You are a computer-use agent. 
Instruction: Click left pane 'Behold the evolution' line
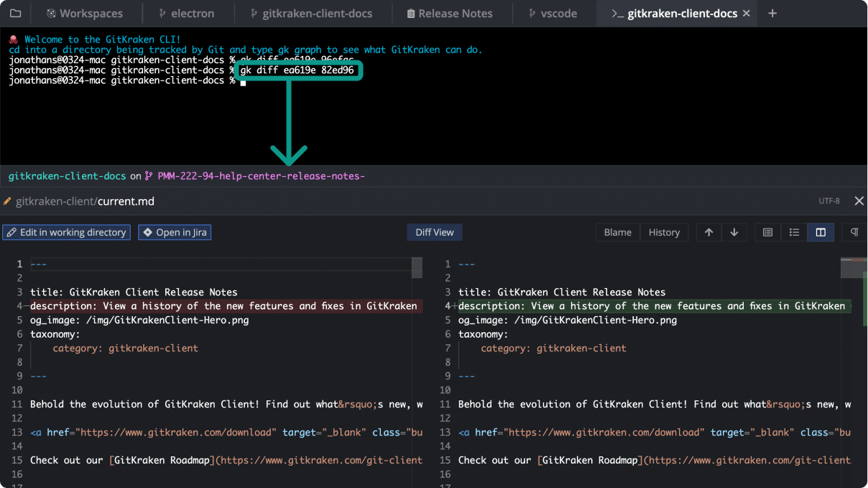tap(226, 404)
